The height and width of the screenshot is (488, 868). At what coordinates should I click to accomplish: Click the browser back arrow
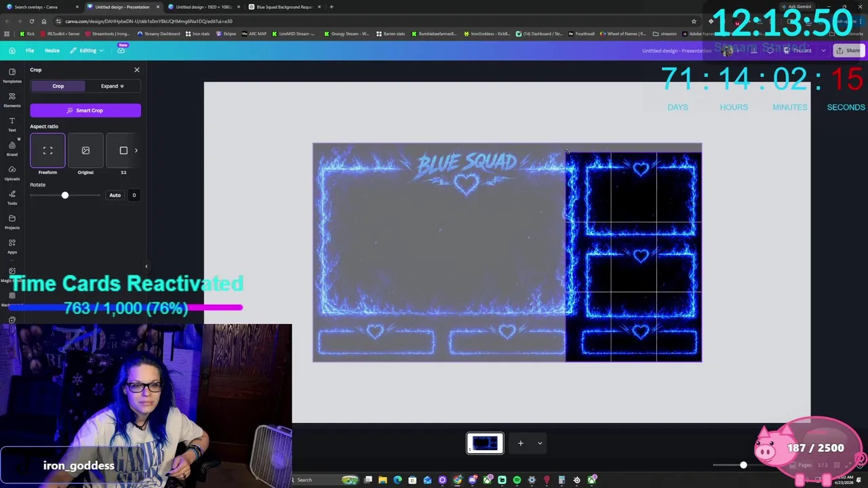coord(7,21)
